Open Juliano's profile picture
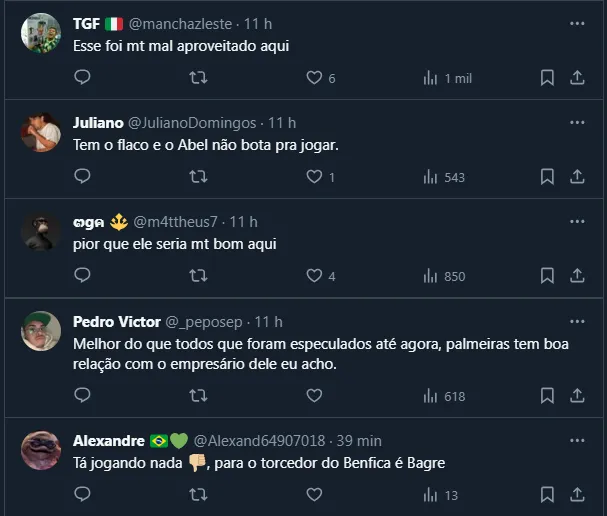Viewport: 607px width, 516px height. click(41, 133)
